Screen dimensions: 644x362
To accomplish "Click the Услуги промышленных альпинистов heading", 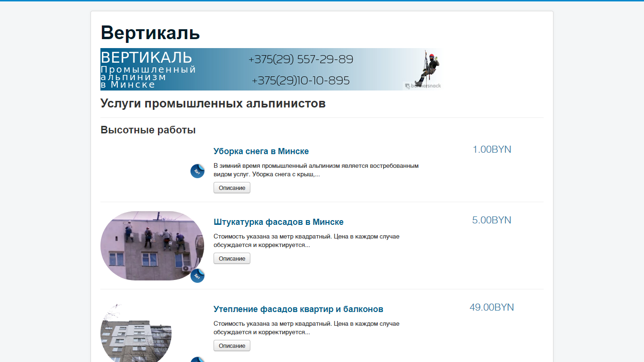I will tap(213, 104).
